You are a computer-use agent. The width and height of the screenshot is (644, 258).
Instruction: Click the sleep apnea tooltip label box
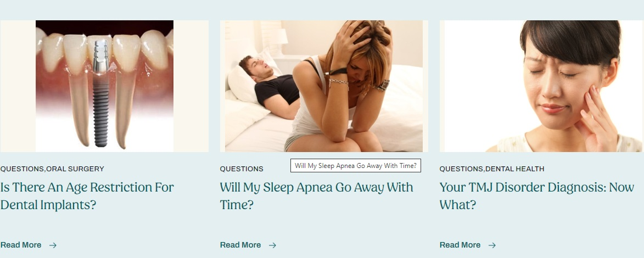[x=356, y=166]
